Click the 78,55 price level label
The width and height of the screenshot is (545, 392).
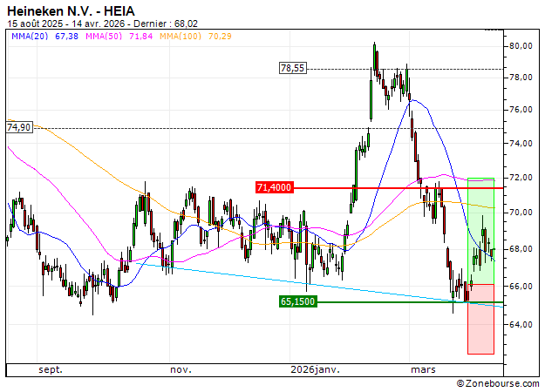(x=292, y=68)
